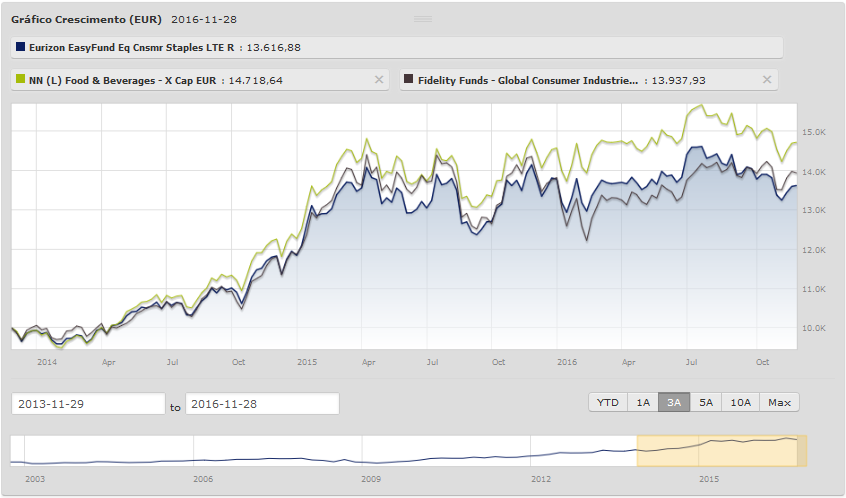Click the drag handle at panel top
846x498 pixels.
click(422, 19)
